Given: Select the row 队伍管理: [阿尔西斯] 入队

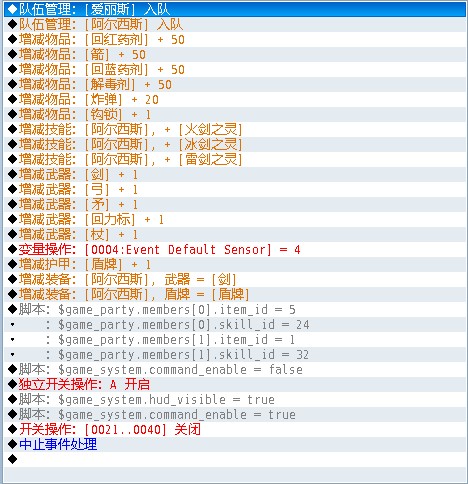Looking at the screenshot, I should click(235, 24).
